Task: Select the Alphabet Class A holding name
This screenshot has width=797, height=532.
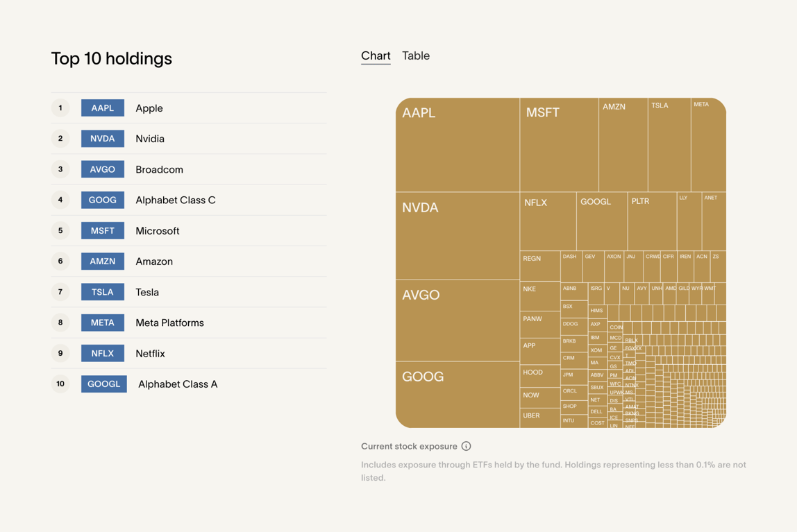Action: coord(178,384)
